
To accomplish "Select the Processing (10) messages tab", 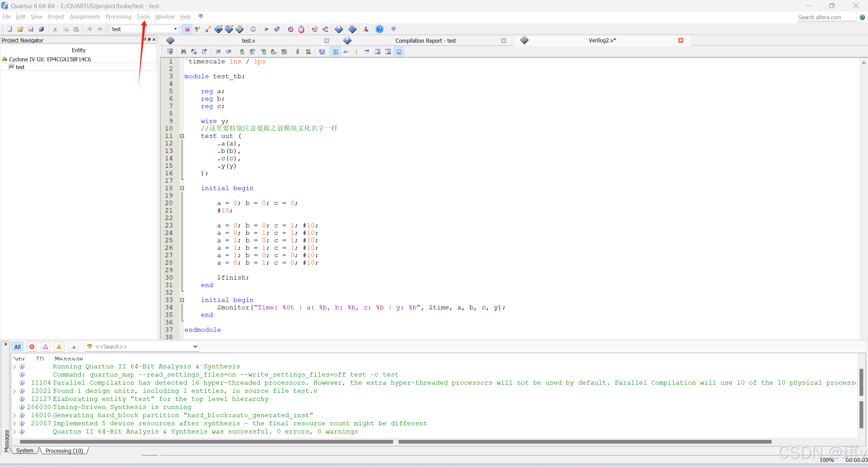I will click(64, 451).
